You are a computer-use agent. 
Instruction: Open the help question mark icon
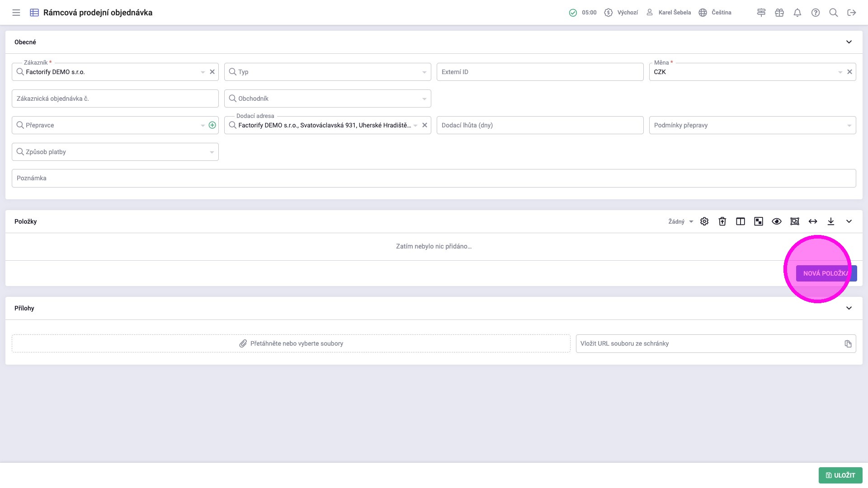[x=816, y=13]
